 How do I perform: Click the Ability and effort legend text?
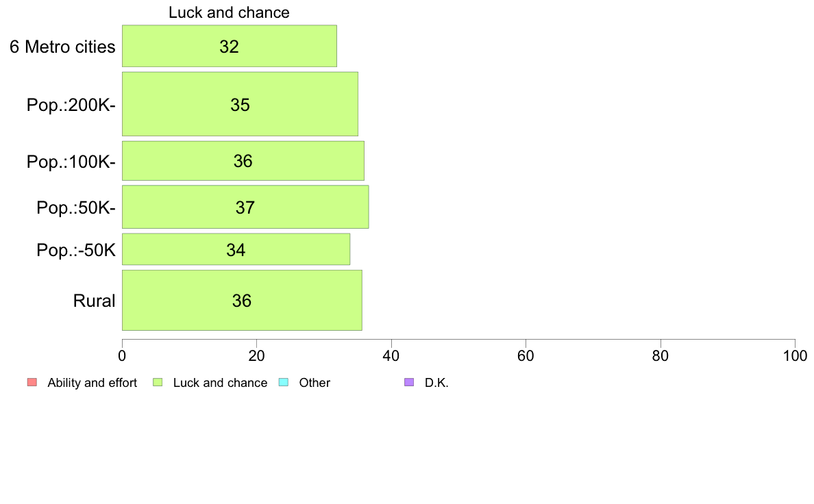(x=92, y=383)
